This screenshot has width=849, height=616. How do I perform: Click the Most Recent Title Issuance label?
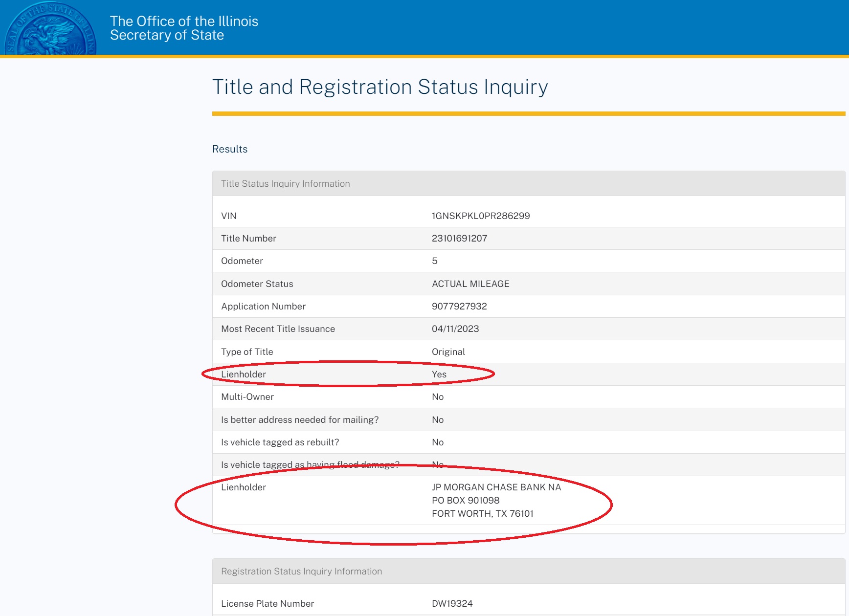[x=278, y=329]
